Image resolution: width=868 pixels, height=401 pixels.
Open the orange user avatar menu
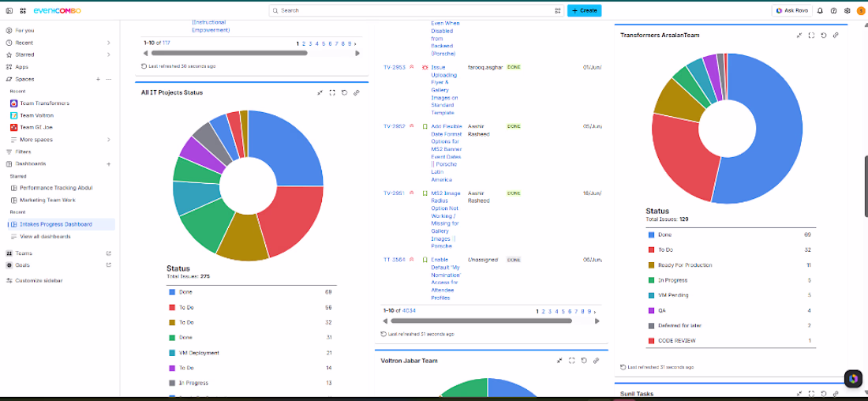860,10
